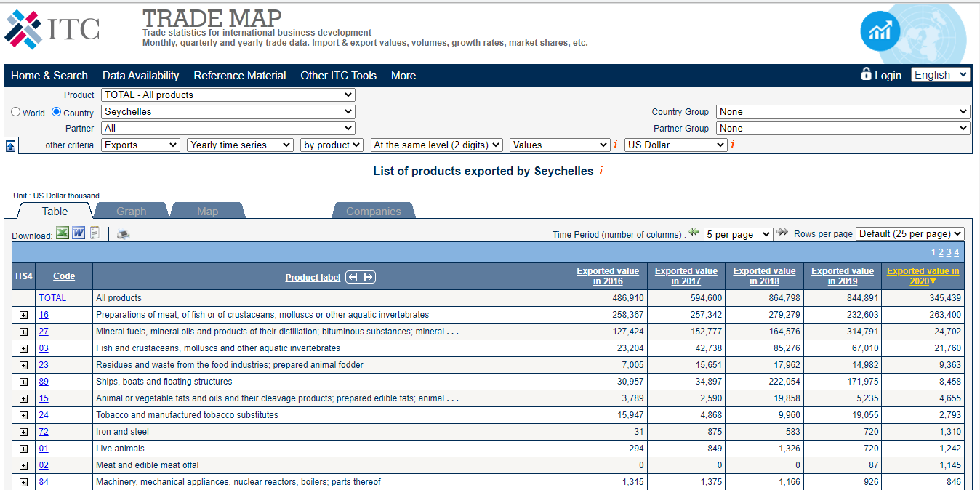Sort by Exported value in 2018
The width and height of the screenshot is (980, 490).
(764, 276)
